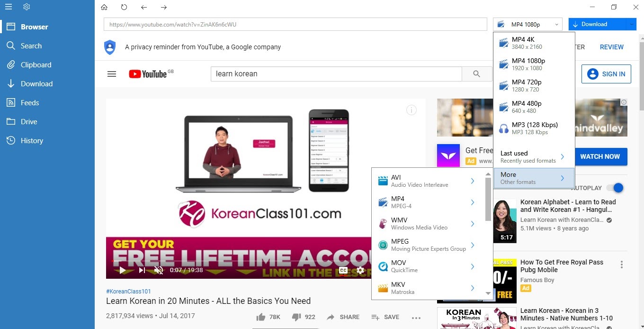Expand the WMV Windows Media Video entry

click(428, 223)
